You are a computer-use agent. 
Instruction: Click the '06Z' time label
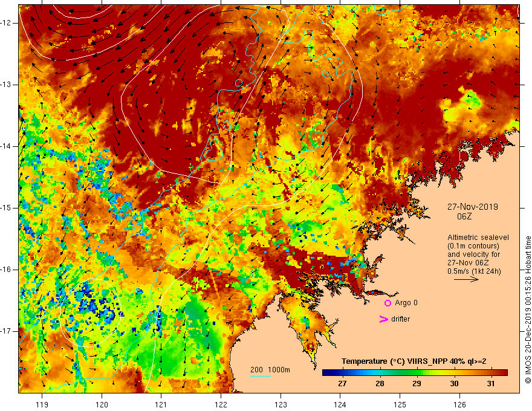(464, 216)
